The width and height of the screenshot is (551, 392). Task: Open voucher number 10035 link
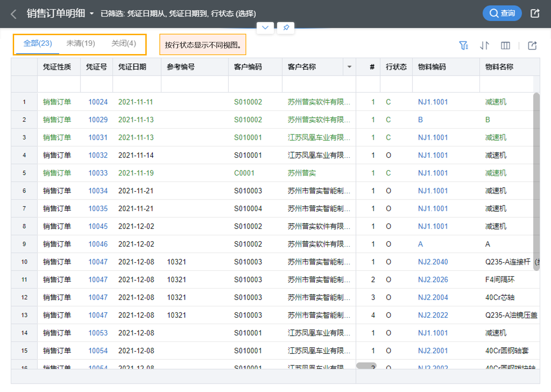click(x=98, y=208)
